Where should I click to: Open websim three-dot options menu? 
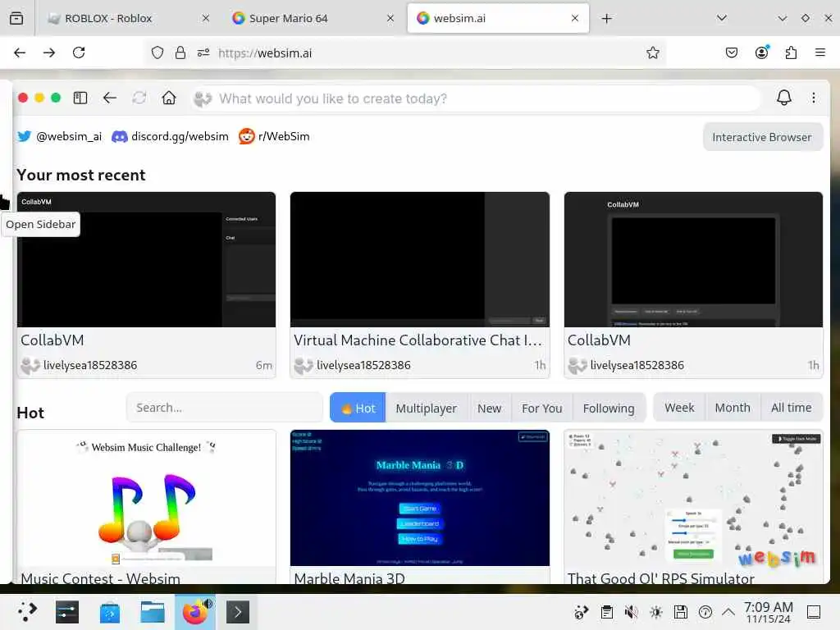pos(813,98)
